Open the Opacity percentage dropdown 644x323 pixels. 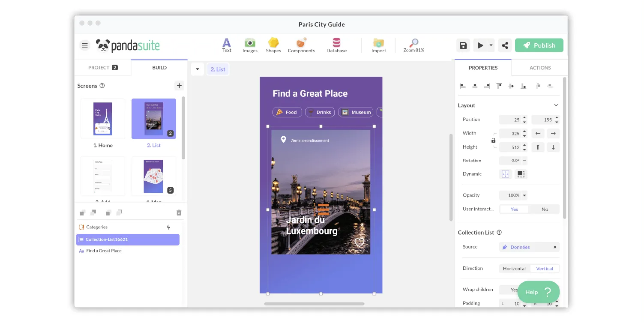524,195
